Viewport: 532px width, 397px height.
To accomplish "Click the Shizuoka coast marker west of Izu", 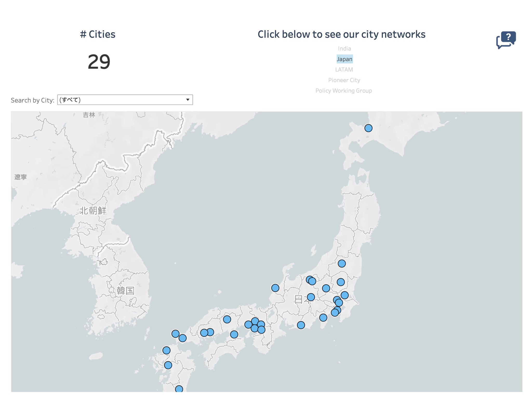I will [x=301, y=325].
